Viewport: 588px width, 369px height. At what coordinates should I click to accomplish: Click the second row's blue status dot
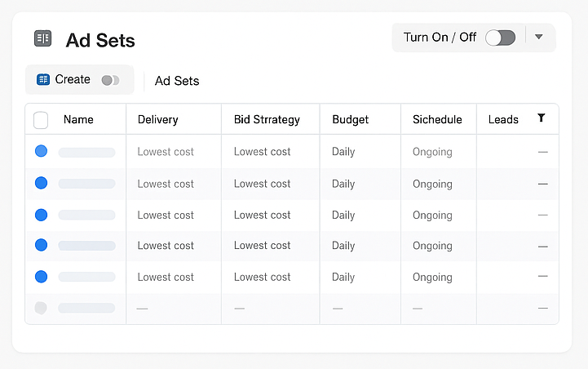point(42,184)
